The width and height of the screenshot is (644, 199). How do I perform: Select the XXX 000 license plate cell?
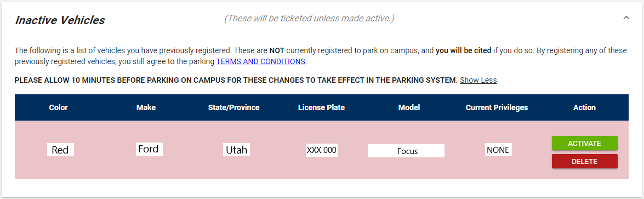pos(322,150)
